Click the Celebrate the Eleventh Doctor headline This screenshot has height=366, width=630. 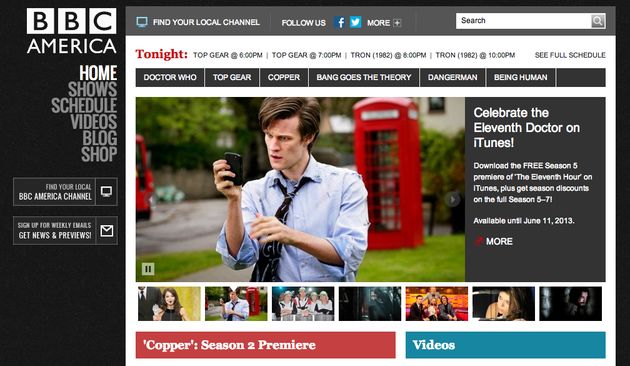click(526, 128)
